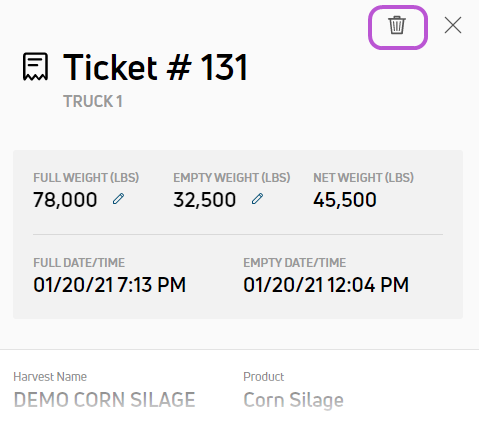Image resolution: width=479 pixels, height=423 pixels.
Task: Click the ticket receipt icon
Action: coord(35,67)
